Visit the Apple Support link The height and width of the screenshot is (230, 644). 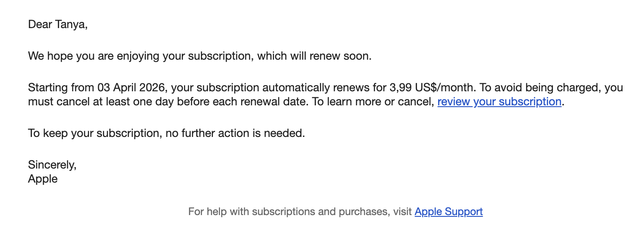[x=449, y=212]
